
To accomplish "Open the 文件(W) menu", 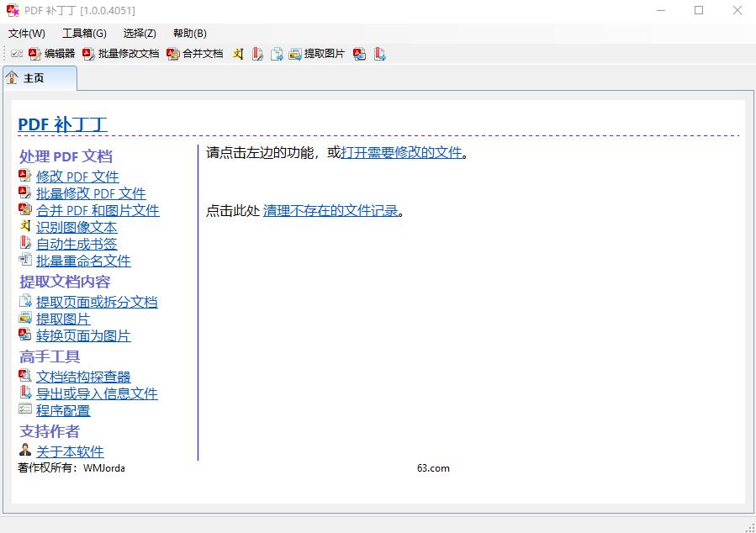I will point(27,34).
